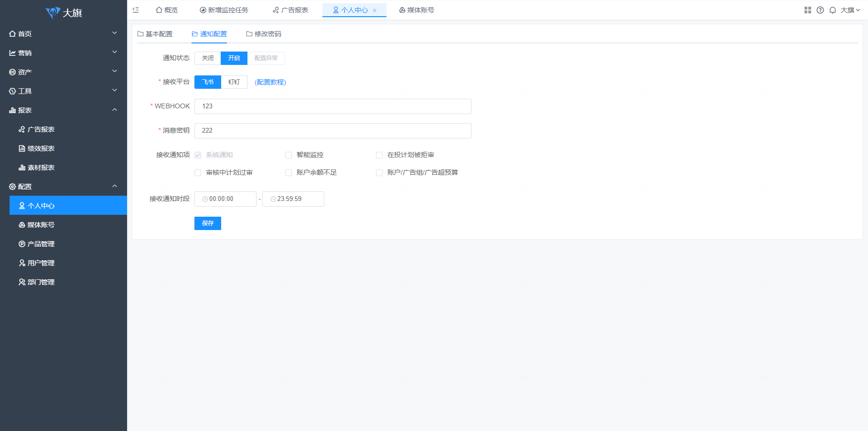Enable the 智能监控 checkbox
Image resolution: width=868 pixels, height=431 pixels.
pyautogui.click(x=289, y=155)
